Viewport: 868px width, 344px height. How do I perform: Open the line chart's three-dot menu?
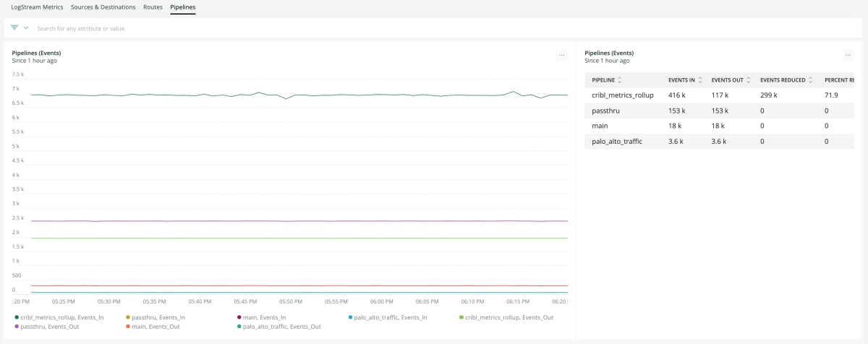point(561,55)
